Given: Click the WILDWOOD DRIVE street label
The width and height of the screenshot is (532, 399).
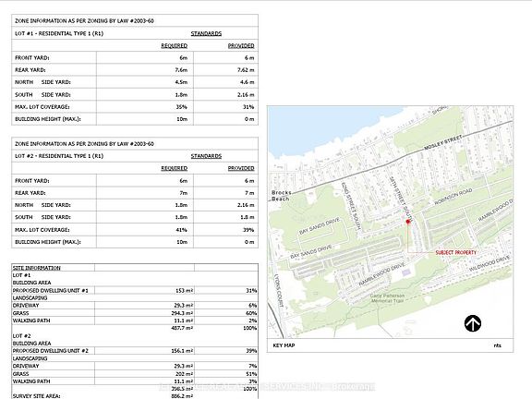Looking at the screenshot, I should 490,263.
